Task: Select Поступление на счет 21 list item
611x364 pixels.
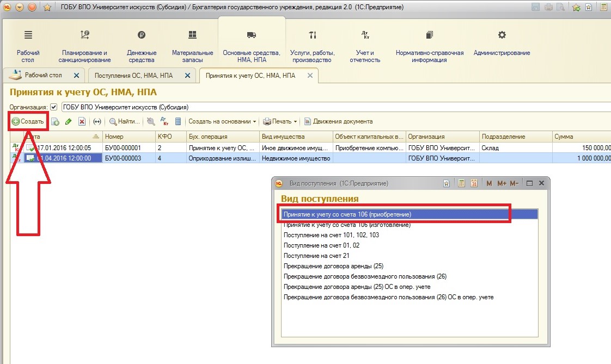Action: pos(309,256)
